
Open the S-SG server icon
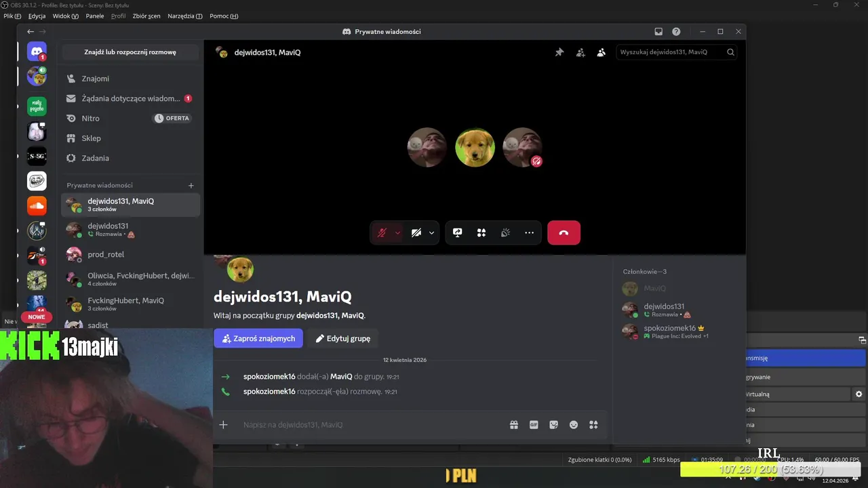point(37,156)
